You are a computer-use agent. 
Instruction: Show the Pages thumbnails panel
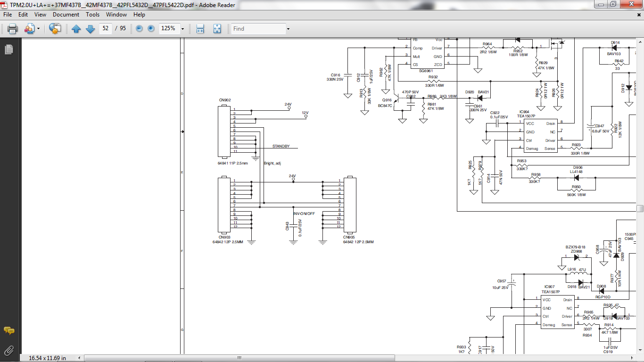(8, 49)
